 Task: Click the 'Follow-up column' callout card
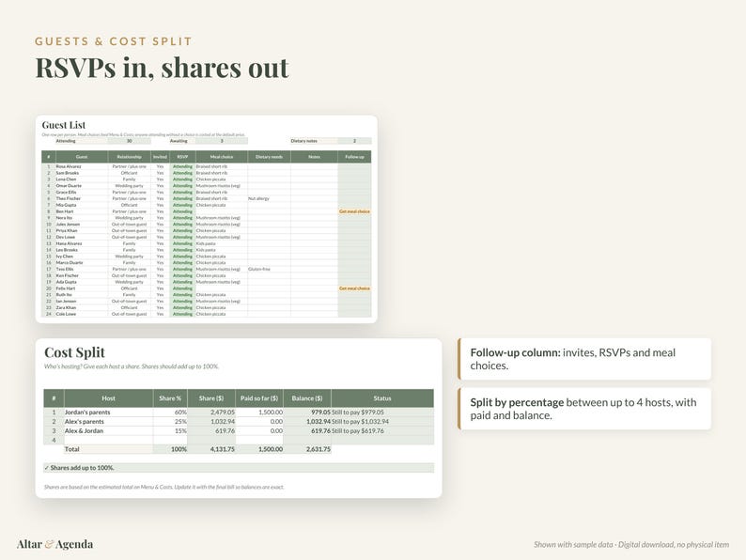(x=584, y=359)
